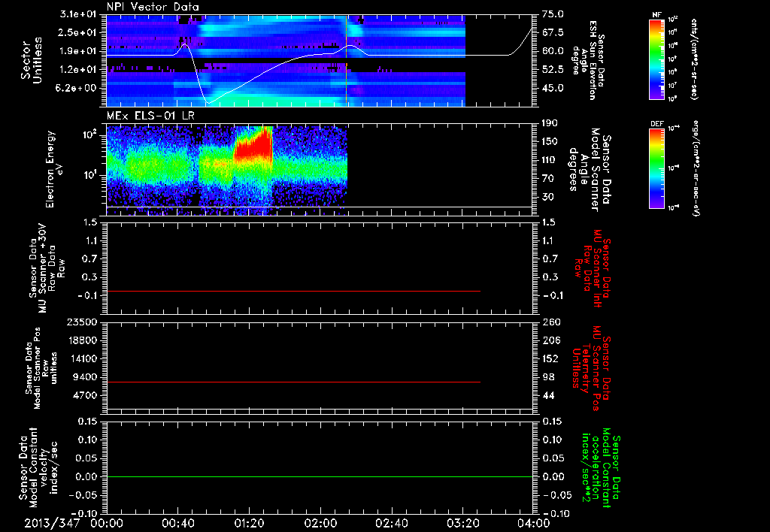The height and width of the screenshot is (532, 770).
Task: Click the 02:00 time axis label
Action: coord(320,523)
